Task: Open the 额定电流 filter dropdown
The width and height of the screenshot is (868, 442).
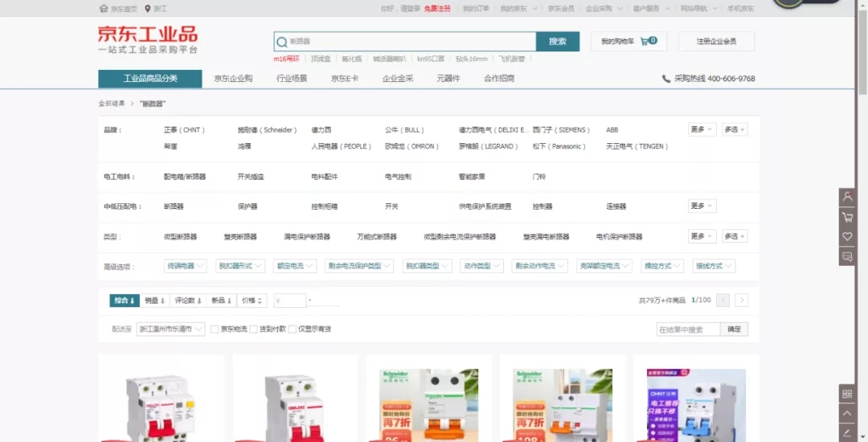Action: pyautogui.click(x=295, y=266)
